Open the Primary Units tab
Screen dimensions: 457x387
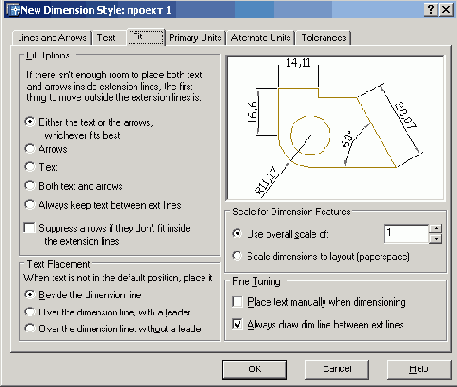pos(195,38)
